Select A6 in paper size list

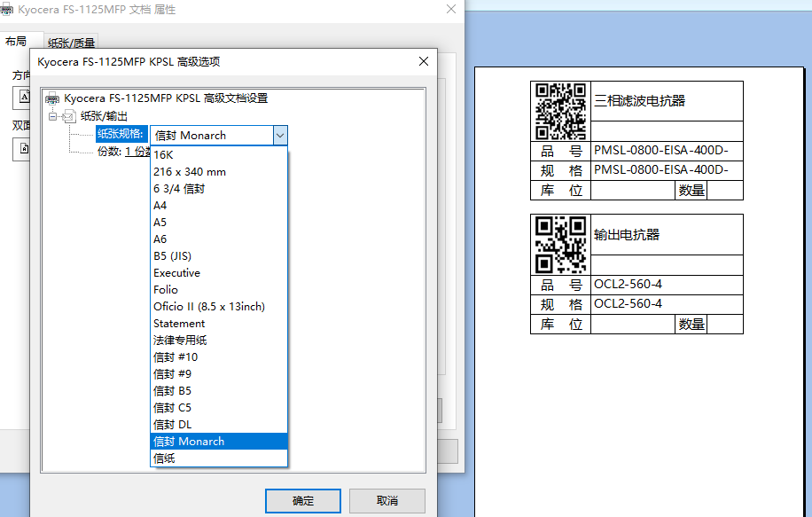[219, 239]
